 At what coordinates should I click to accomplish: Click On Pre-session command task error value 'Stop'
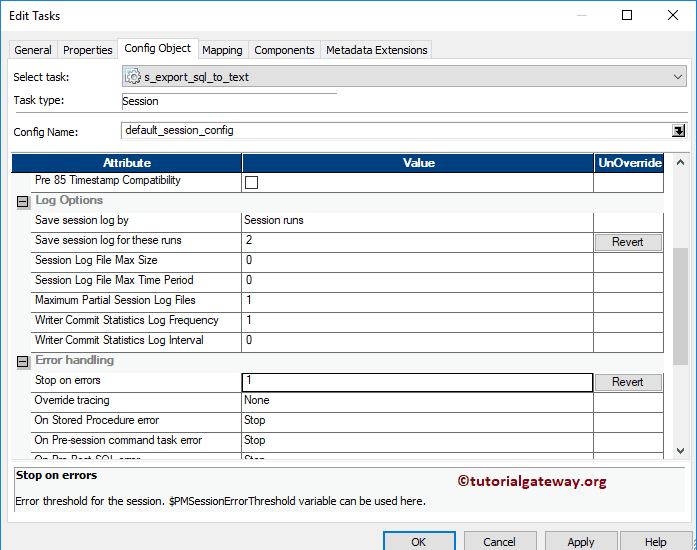click(417, 442)
